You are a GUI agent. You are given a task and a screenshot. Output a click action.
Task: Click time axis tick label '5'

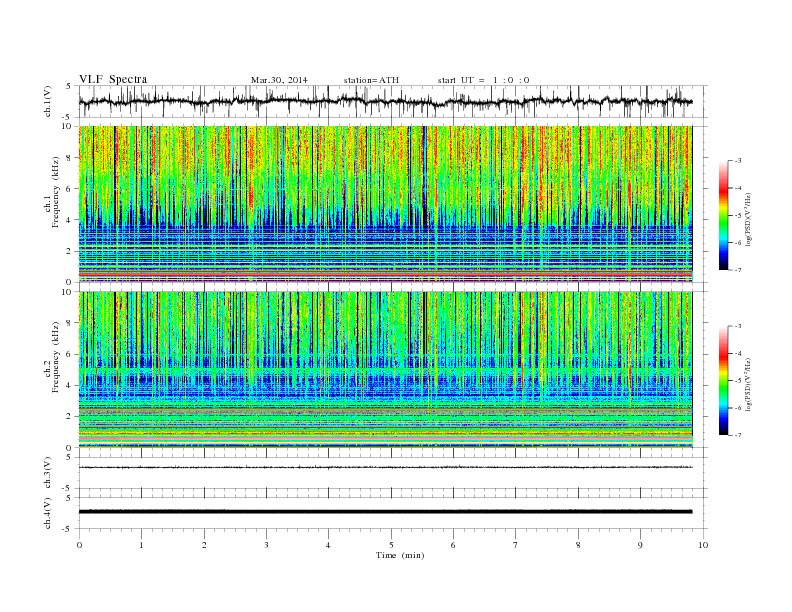[391, 545]
